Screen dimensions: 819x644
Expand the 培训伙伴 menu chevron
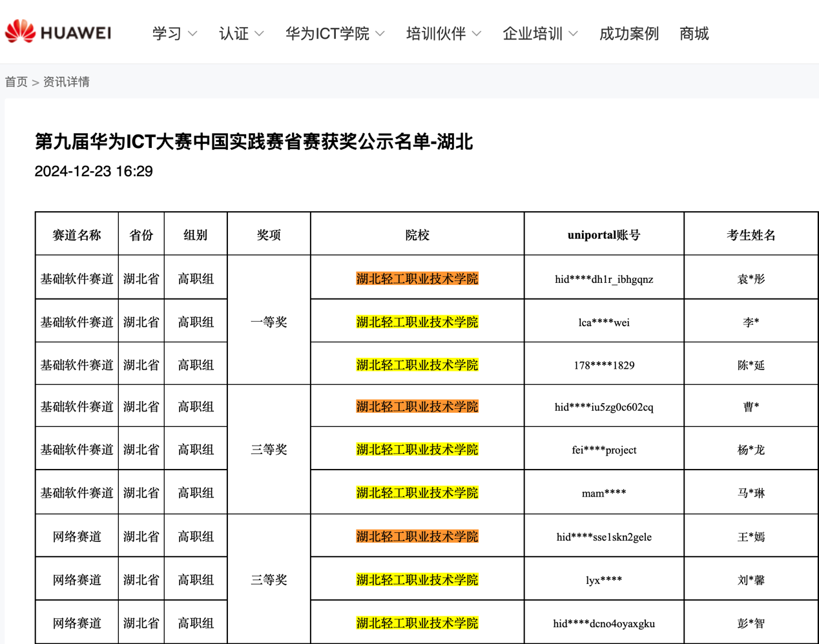click(x=477, y=34)
